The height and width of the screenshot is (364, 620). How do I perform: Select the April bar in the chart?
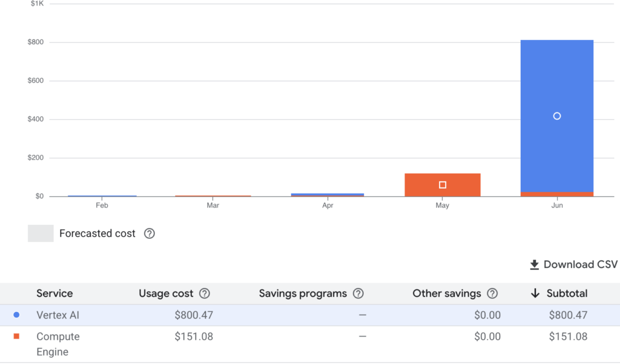tap(328, 195)
